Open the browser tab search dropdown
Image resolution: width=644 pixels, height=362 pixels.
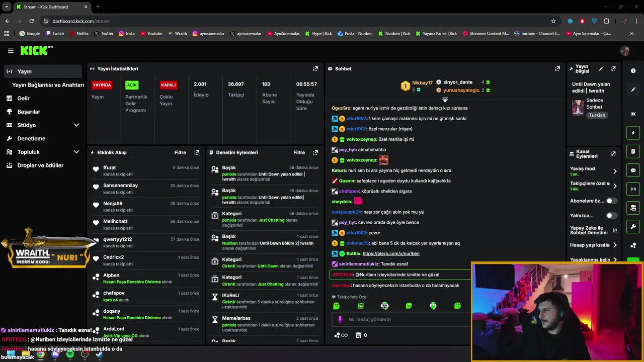point(7,7)
